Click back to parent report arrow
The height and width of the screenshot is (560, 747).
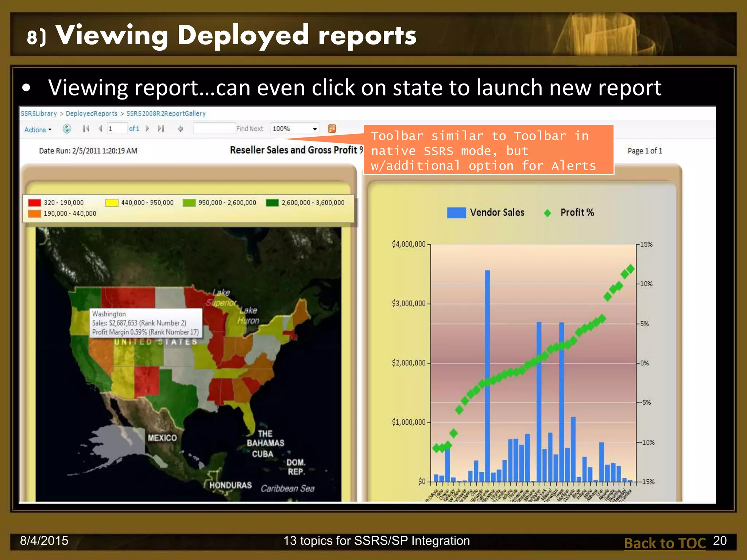(180, 129)
